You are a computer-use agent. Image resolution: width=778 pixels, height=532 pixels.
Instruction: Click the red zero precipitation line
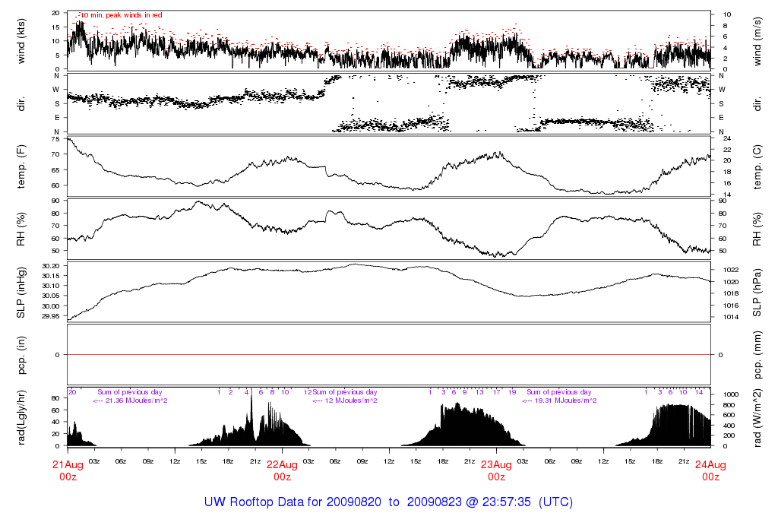click(x=389, y=354)
